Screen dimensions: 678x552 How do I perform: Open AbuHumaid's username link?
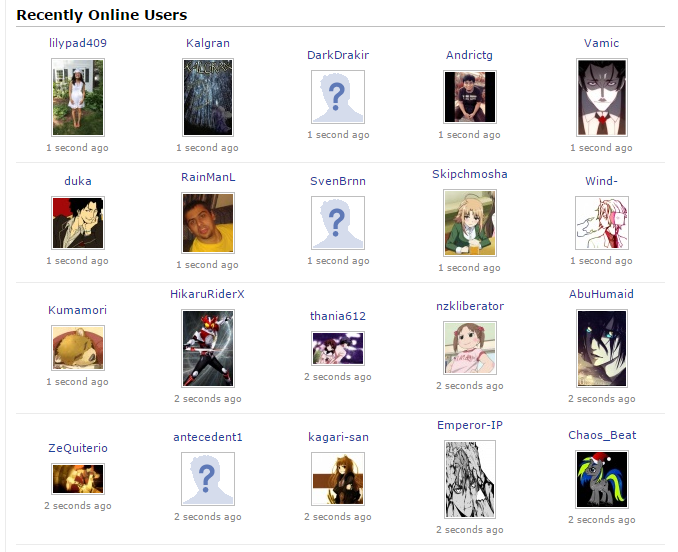(601, 294)
